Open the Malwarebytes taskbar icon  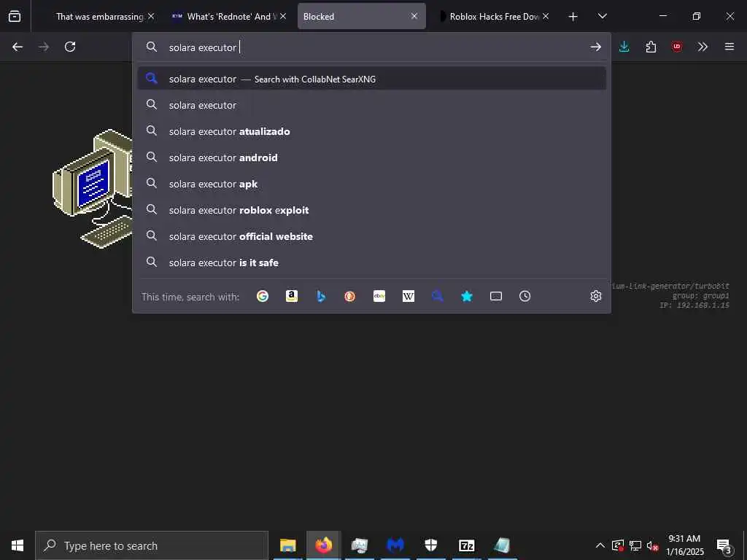pyautogui.click(x=395, y=545)
